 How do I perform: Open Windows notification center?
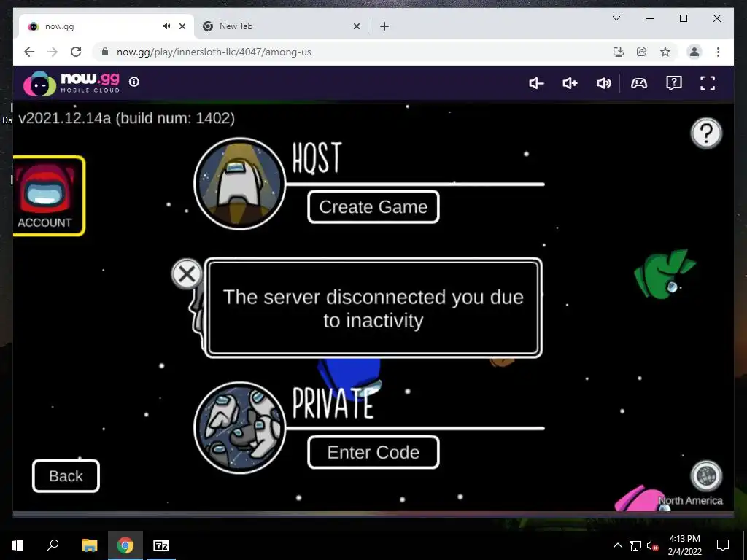pos(723,545)
